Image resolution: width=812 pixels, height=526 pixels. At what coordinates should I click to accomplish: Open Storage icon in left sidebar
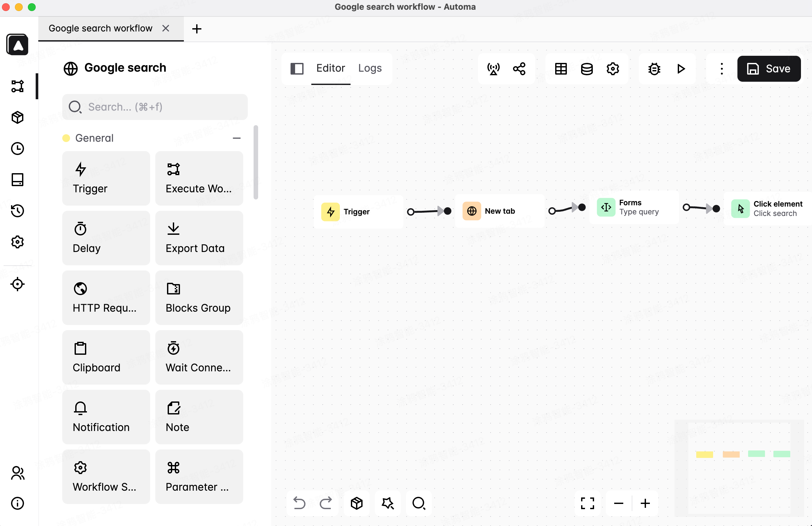coord(18,180)
